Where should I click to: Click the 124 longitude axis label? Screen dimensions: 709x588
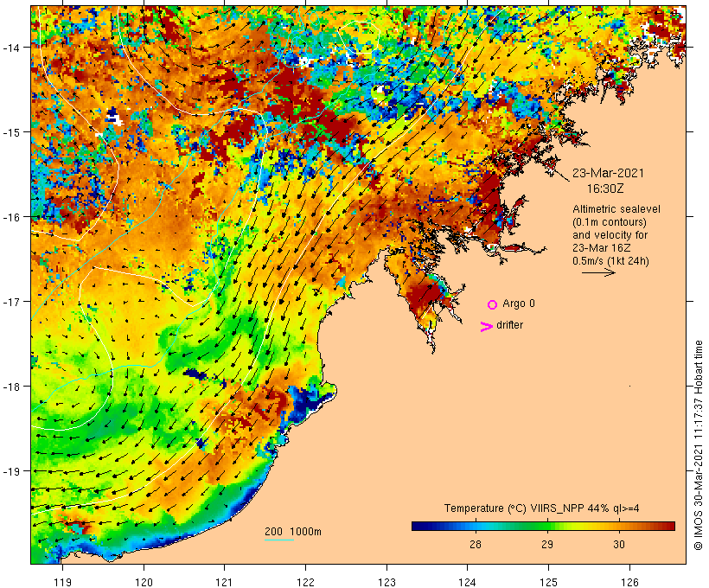(468, 582)
